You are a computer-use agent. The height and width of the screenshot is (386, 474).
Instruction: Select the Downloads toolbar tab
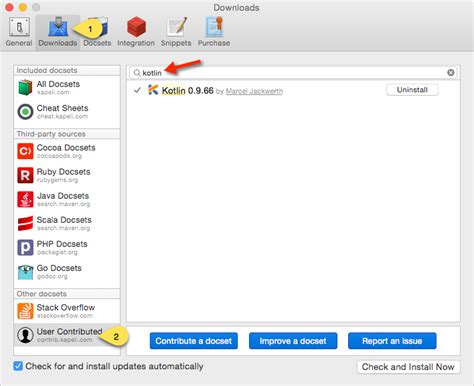[x=58, y=32]
